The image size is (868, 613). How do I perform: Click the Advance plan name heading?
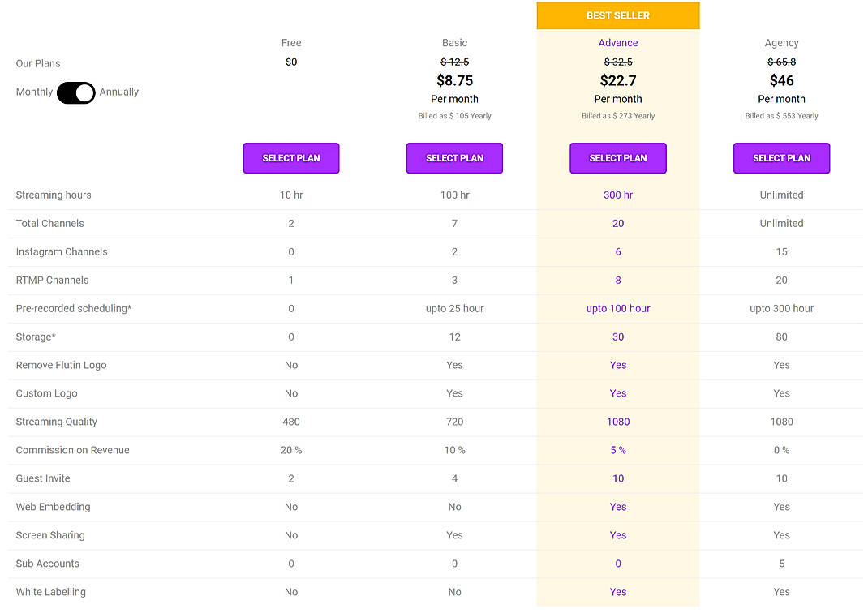point(617,42)
